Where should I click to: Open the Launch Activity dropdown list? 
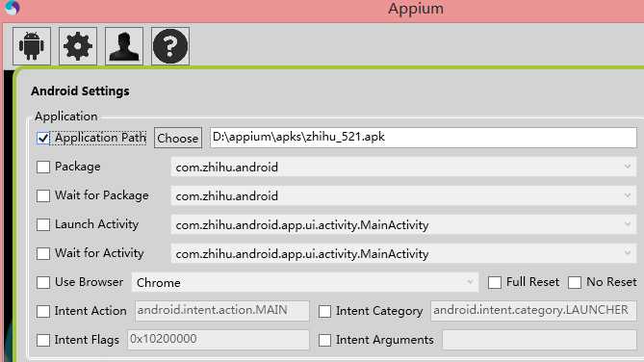[403, 224]
